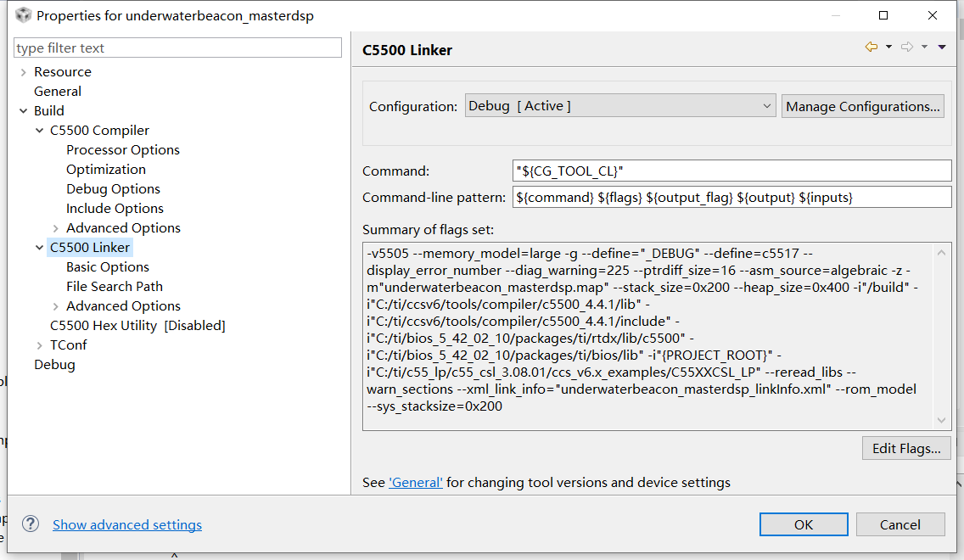This screenshot has width=964, height=560.
Task: Collapse the C5500 Compiler node
Action: click(x=40, y=131)
